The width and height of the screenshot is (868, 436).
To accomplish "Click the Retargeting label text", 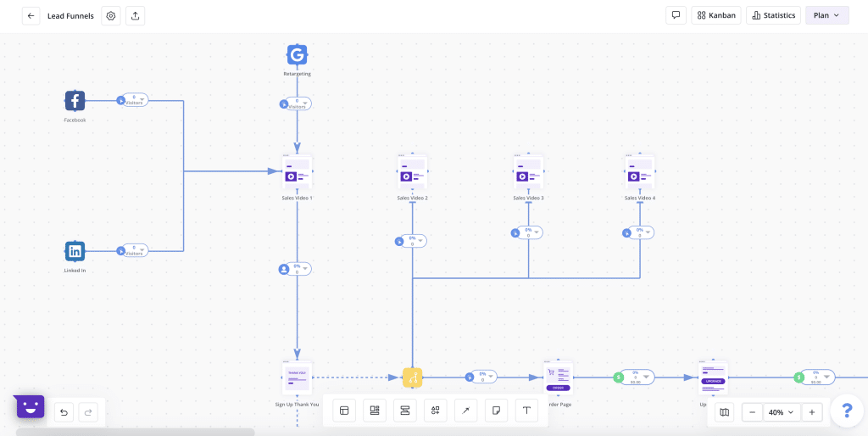I will [297, 74].
